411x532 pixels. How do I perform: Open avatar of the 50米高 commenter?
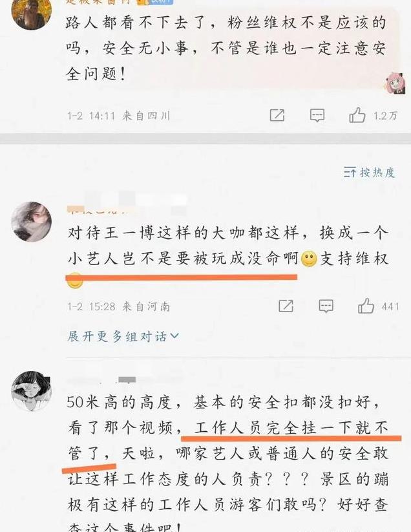click(x=32, y=391)
